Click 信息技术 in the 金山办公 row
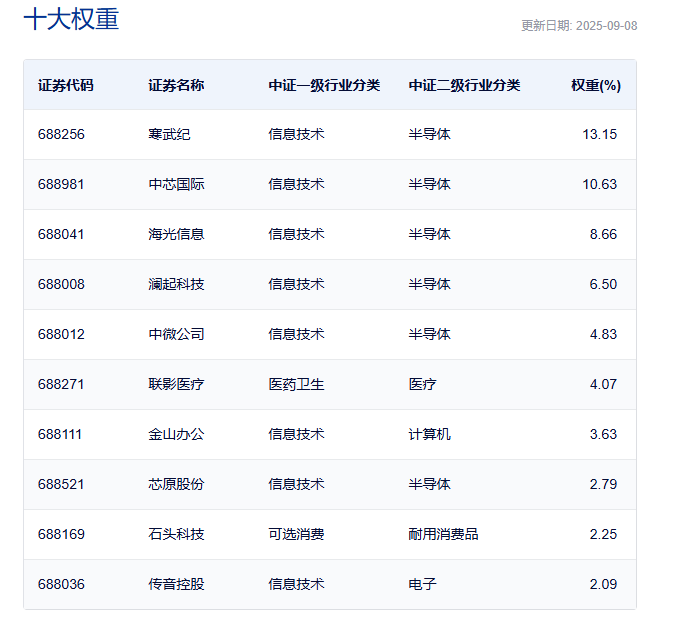693x634 pixels. point(296,434)
